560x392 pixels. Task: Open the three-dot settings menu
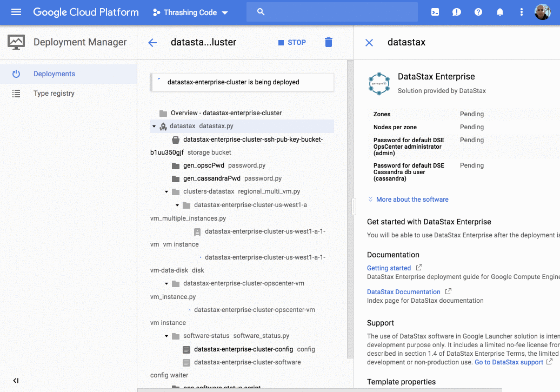[x=522, y=12]
